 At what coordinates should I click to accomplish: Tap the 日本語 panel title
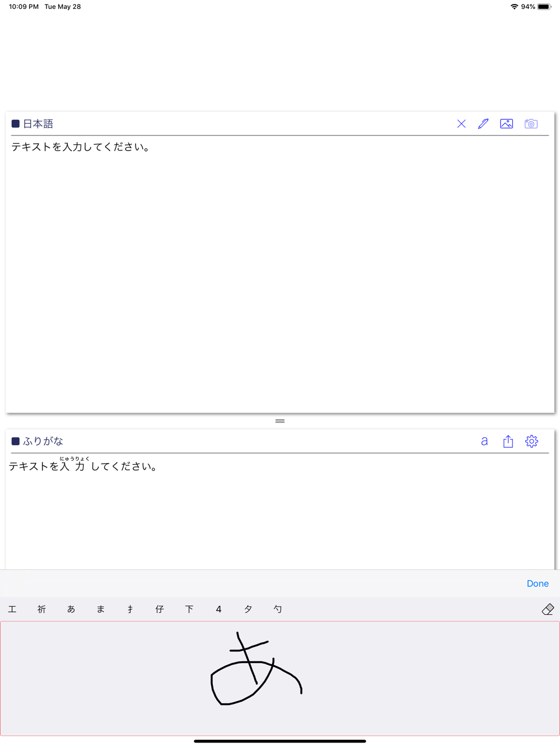(x=38, y=124)
